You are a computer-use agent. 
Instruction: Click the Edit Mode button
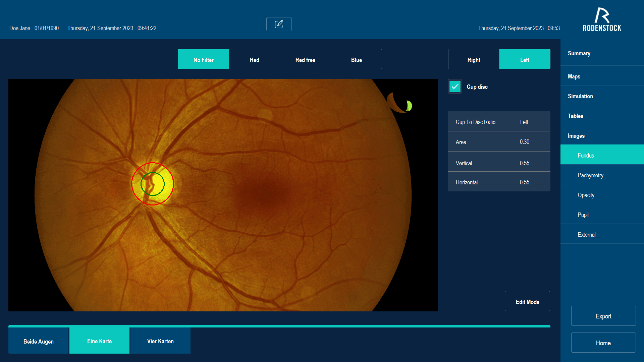click(527, 301)
